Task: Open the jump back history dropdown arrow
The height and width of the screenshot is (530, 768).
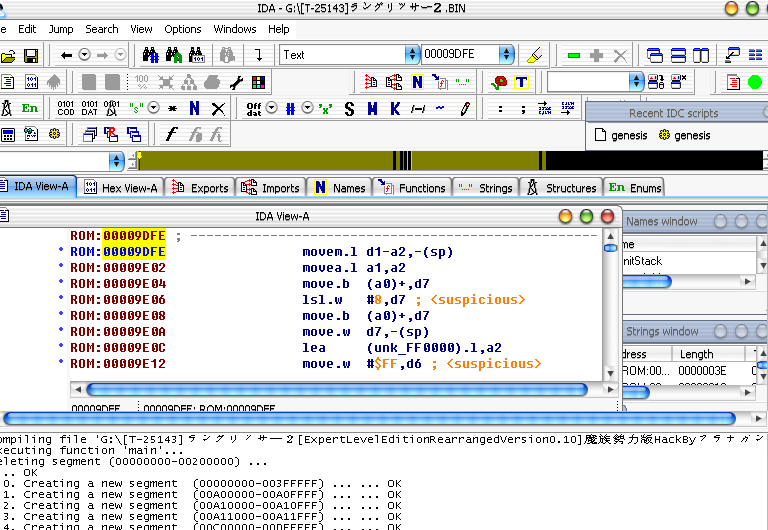Action: pyautogui.click(x=84, y=54)
